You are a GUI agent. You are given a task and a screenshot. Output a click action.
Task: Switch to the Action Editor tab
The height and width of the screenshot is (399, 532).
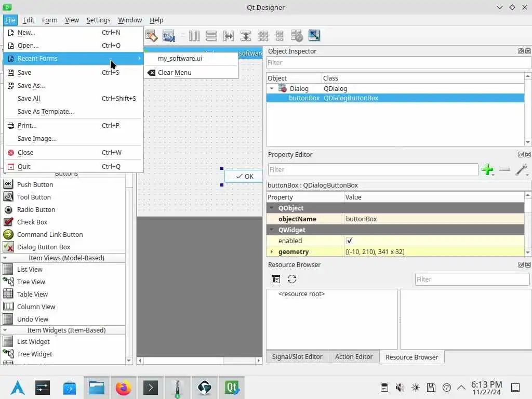point(354,357)
